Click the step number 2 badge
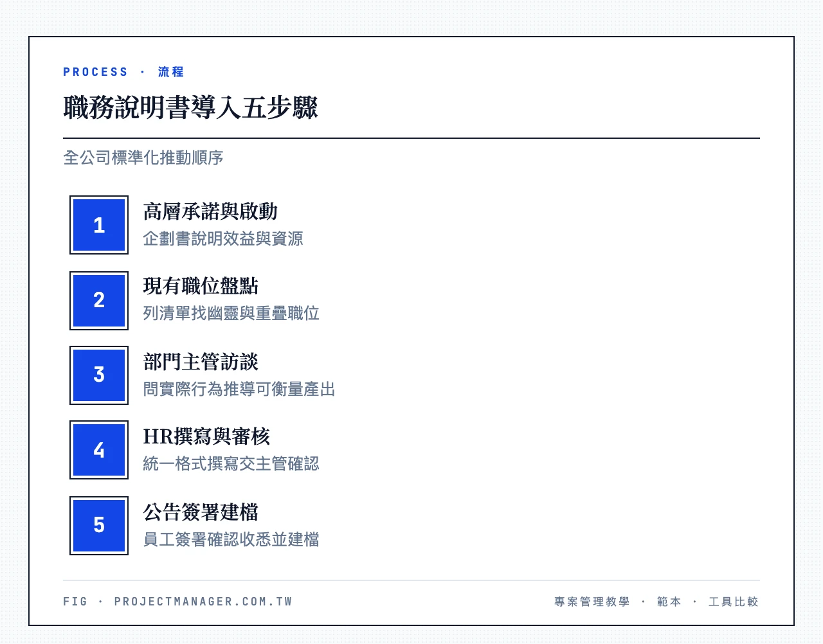Viewport: 823px width, 644px height. coord(99,300)
